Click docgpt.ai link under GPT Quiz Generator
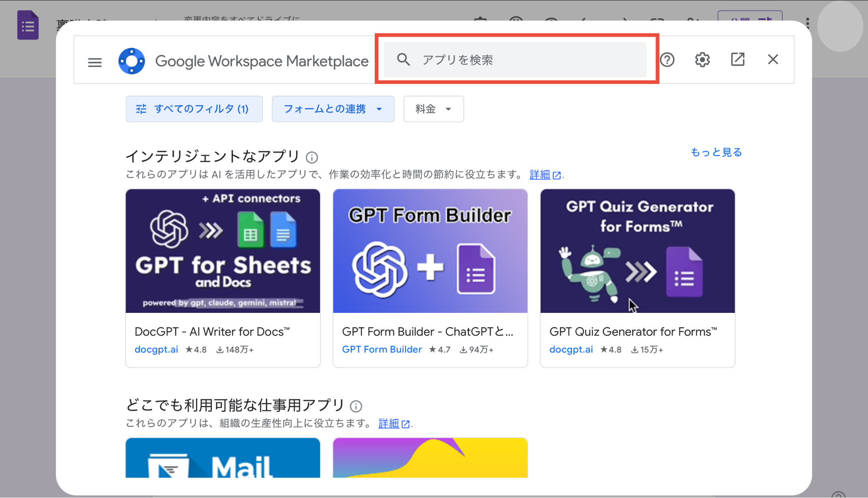The image size is (868, 498). 571,349
